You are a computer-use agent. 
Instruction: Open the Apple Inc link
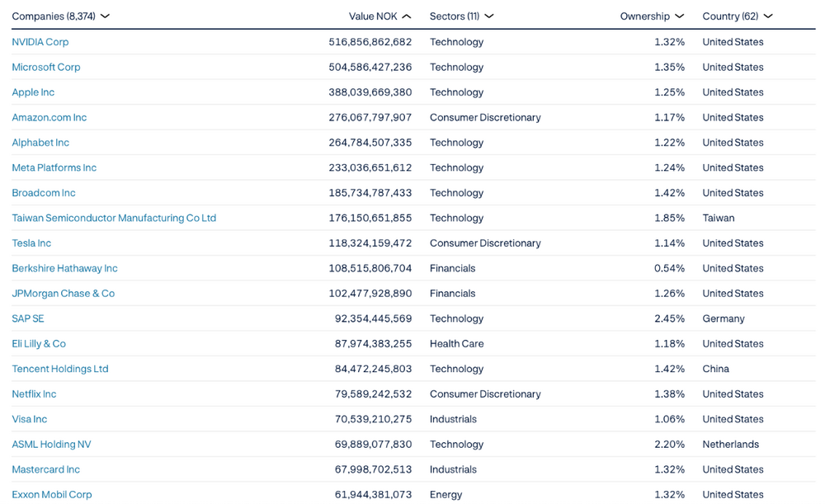pyautogui.click(x=33, y=92)
